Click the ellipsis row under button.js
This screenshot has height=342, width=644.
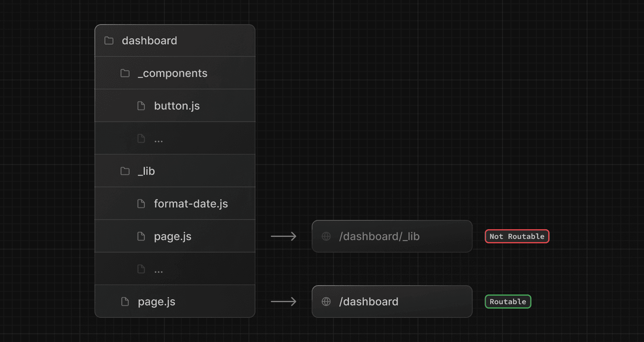(175, 139)
